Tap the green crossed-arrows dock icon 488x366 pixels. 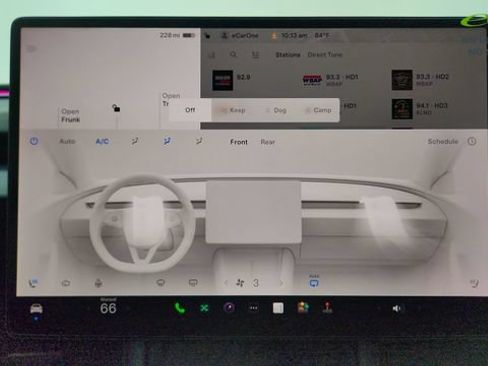click(x=204, y=308)
